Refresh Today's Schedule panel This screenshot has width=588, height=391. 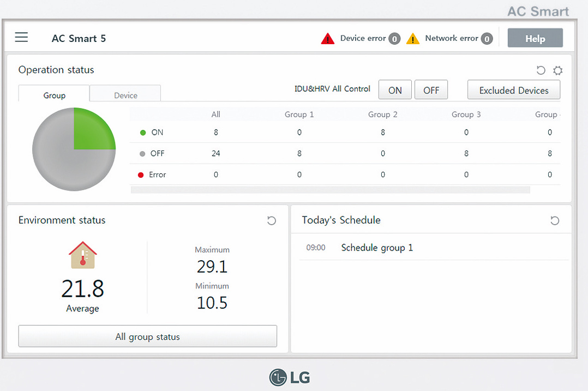(555, 221)
